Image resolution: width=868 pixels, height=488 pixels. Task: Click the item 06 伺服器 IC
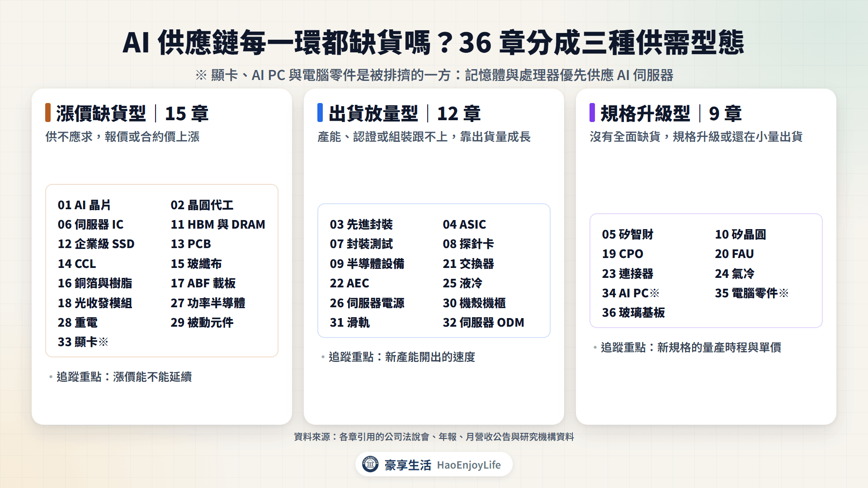[x=90, y=225]
